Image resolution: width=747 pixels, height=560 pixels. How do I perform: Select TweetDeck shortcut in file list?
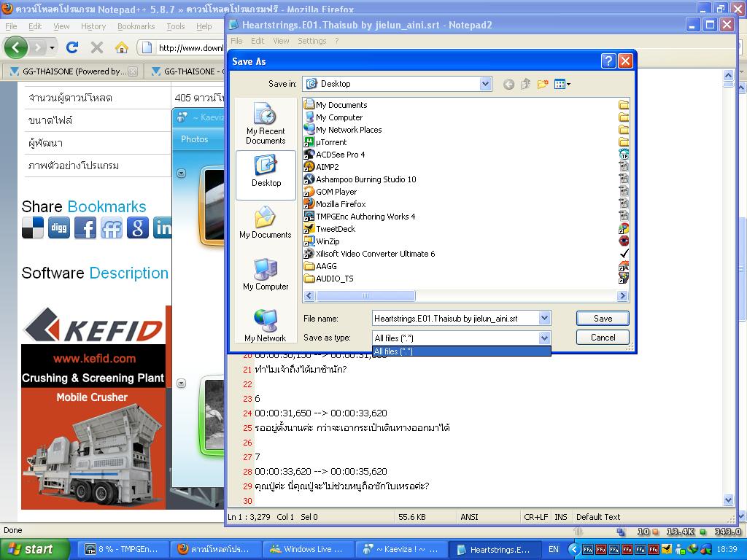pyautogui.click(x=330, y=228)
